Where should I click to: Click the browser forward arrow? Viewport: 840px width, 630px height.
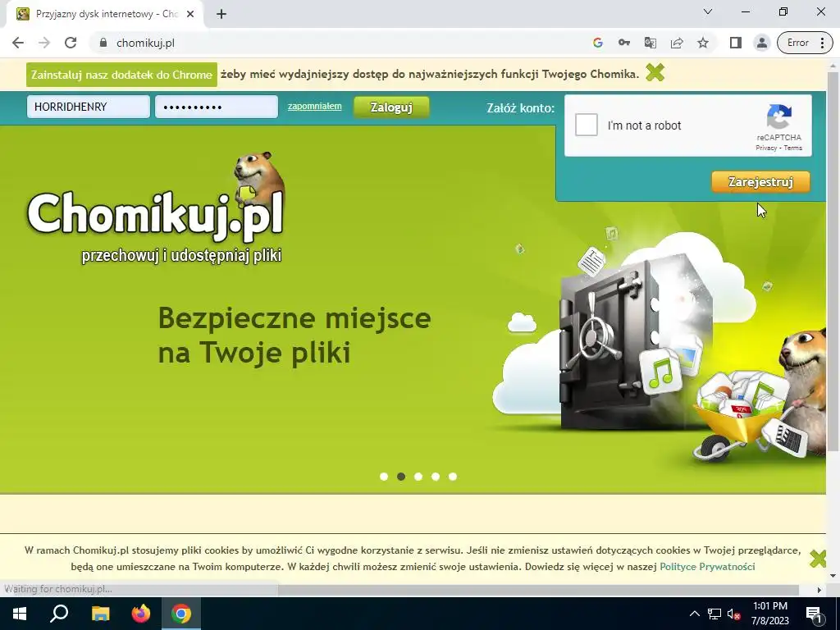pyautogui.click(x=44, y=43)
